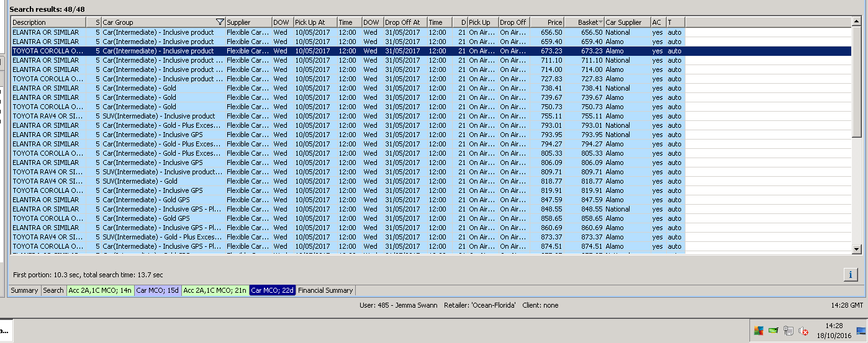
Task: Open the device connection tray icon
Action: (x=789, y=331)
